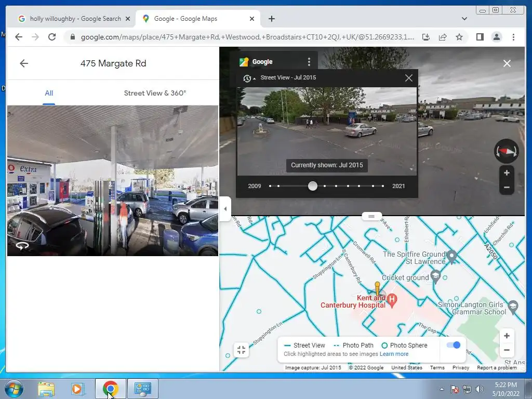Click the Street View pegman on map
The width and height of the screenshot is (532, 399).
click(377, 288)
